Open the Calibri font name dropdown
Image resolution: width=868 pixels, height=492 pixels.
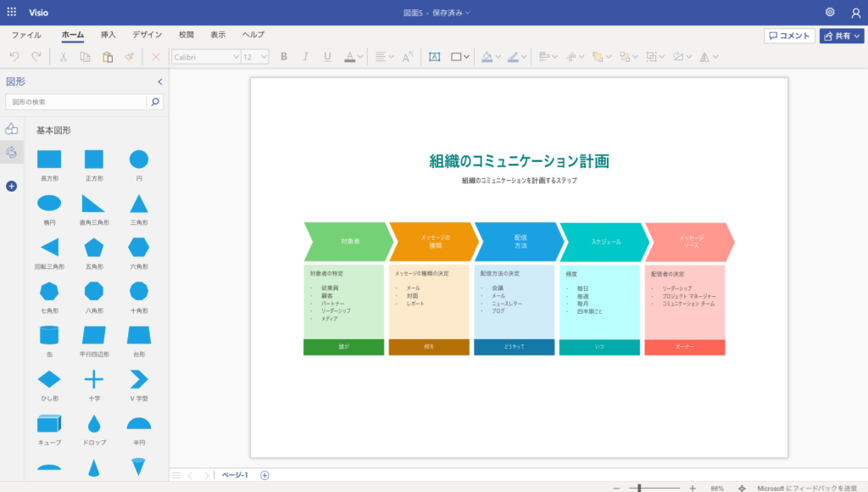pyautogui.click(x=206, y=57)
